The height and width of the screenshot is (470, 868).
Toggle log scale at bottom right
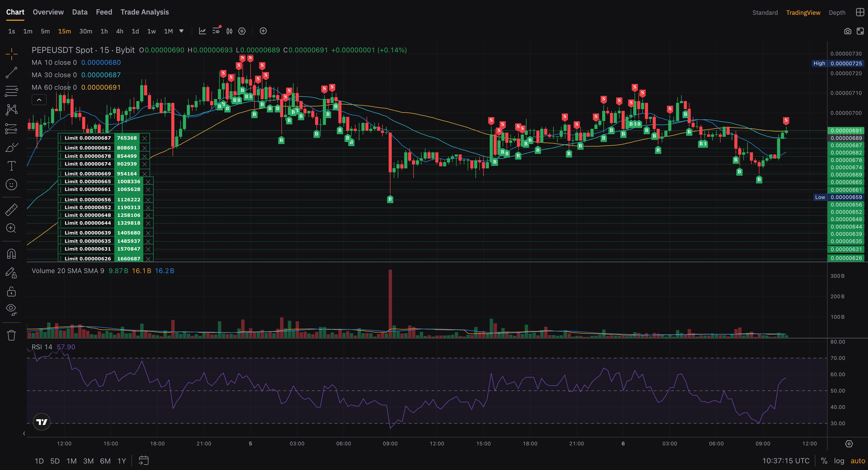click(x=839, y=461)
